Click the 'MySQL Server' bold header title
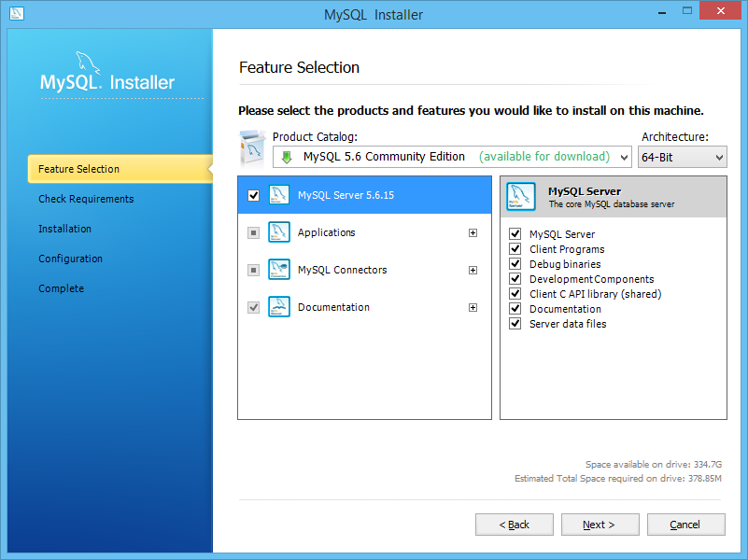Image resolution: width=748 pixels, height=560 pixels. coord(585,191)
